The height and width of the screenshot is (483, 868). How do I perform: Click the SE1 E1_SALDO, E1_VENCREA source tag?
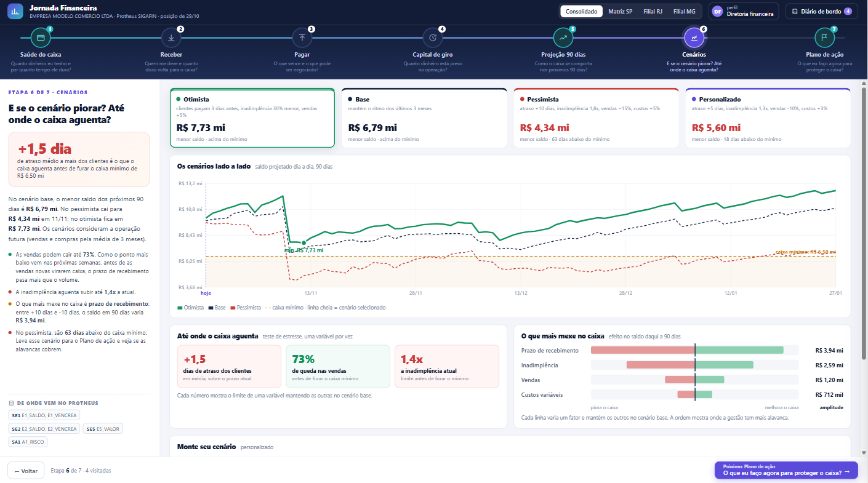[x=44, y=415]
